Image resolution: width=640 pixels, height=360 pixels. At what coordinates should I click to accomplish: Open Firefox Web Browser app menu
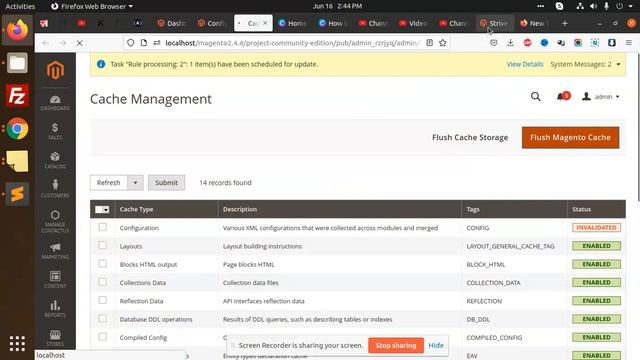[x=92, y=6]
